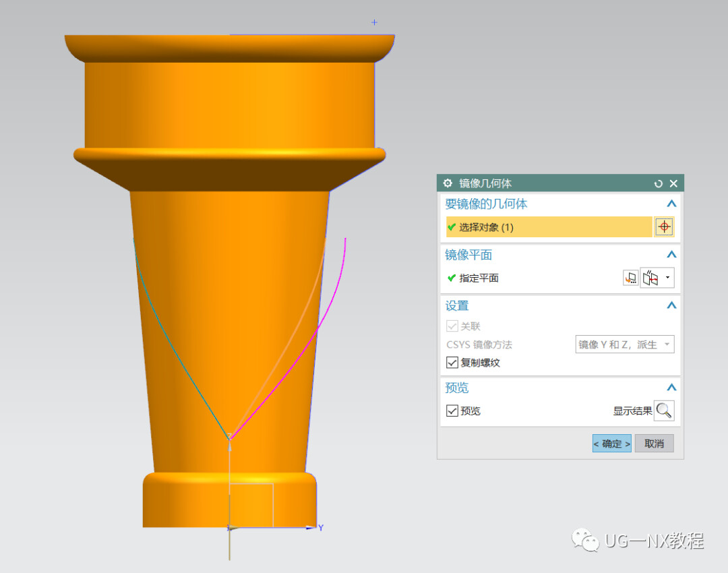Toggle the 关联 checkbox
728x573 pixels.
point(452,326)
